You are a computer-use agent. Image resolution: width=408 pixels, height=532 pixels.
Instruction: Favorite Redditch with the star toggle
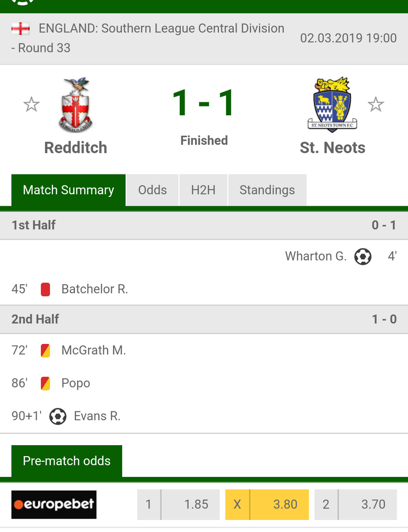point(32,105)
